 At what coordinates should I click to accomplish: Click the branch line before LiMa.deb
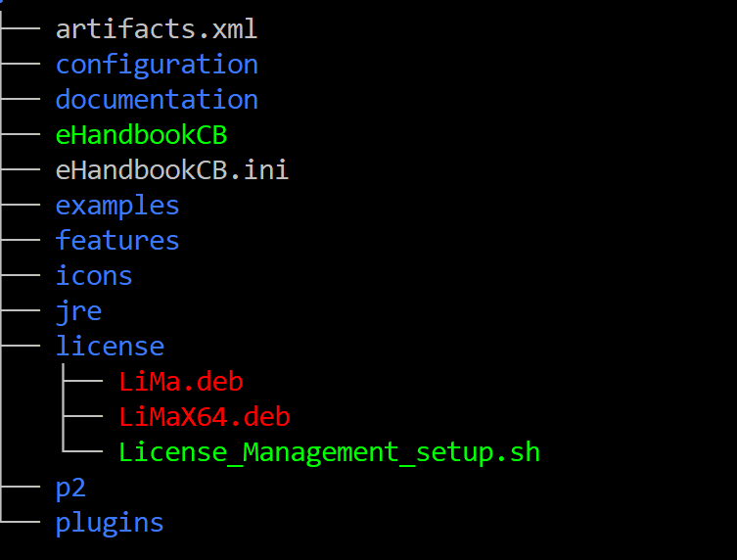pos(82,381)
